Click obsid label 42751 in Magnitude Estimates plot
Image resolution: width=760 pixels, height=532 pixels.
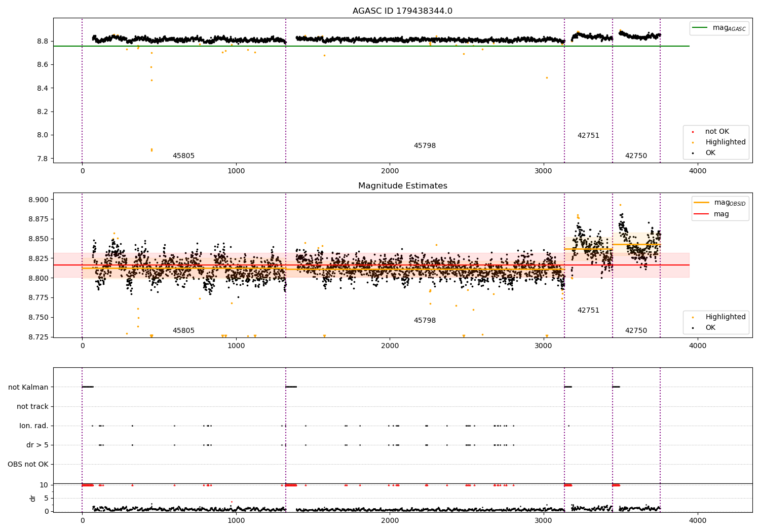tap(588, 311)
